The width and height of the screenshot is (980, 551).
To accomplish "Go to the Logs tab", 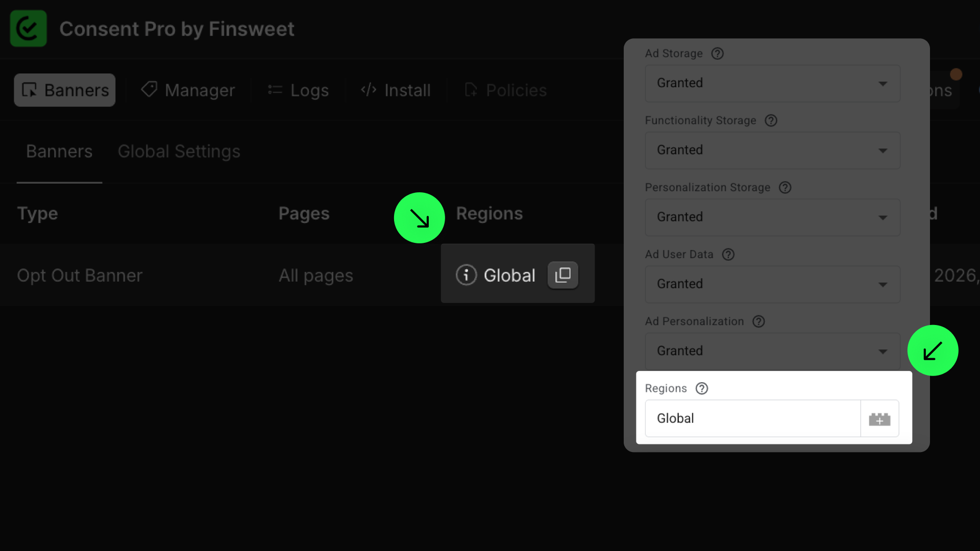I will [299, 90].
